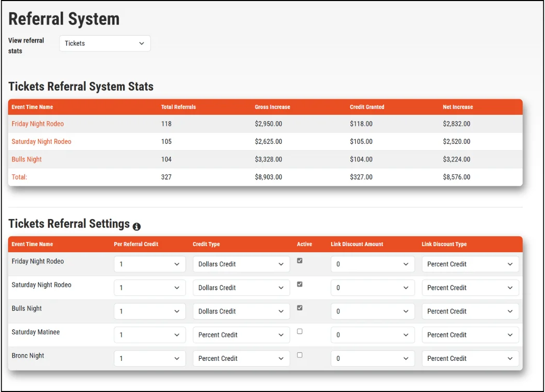The width and height of the screenshot is (545, 392).
Task: Click the Link Discount Amount column header
Action: click(357, 244)
